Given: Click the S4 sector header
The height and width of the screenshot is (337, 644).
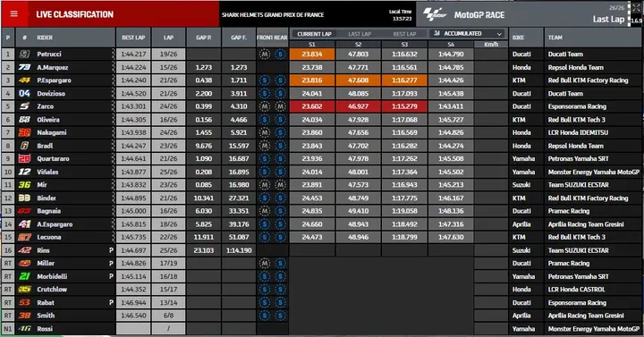Looking at the screenshot, I should [x=451, y=45].
